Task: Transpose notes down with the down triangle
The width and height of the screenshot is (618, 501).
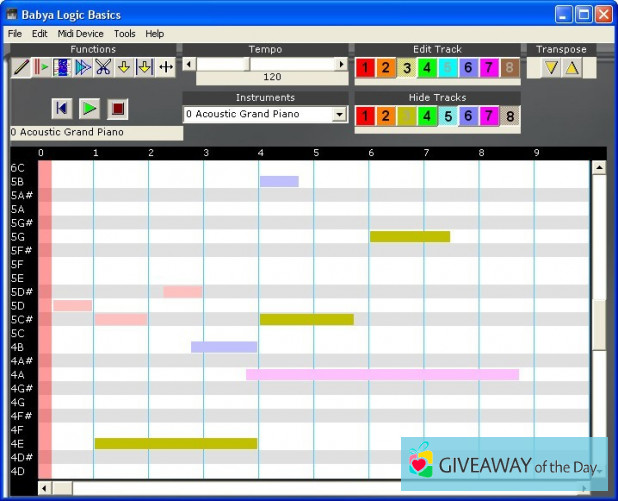Action: point(551,68)
